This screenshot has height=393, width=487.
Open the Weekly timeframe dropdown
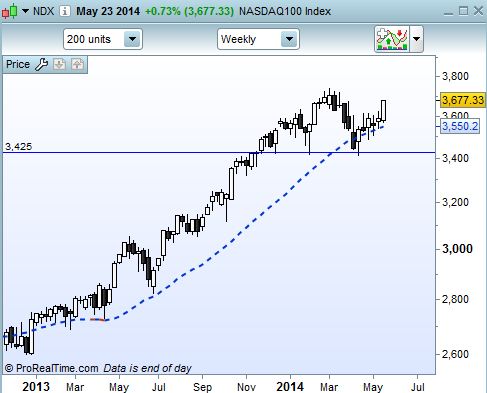(x=258, y=39)
